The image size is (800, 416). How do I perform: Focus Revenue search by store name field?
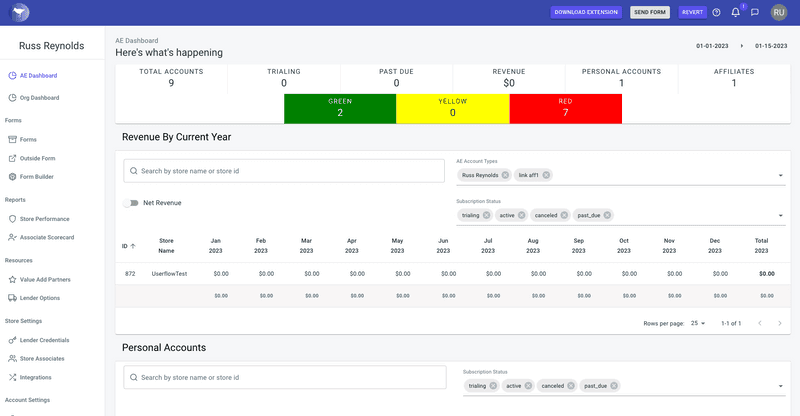tap(284, 171)
